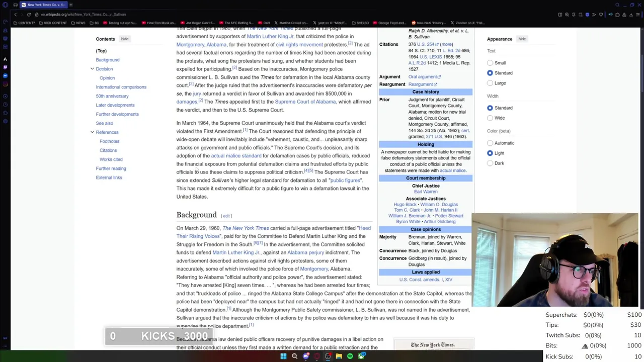
Task: Click the browser Back arrow
Action: point(15,15)
